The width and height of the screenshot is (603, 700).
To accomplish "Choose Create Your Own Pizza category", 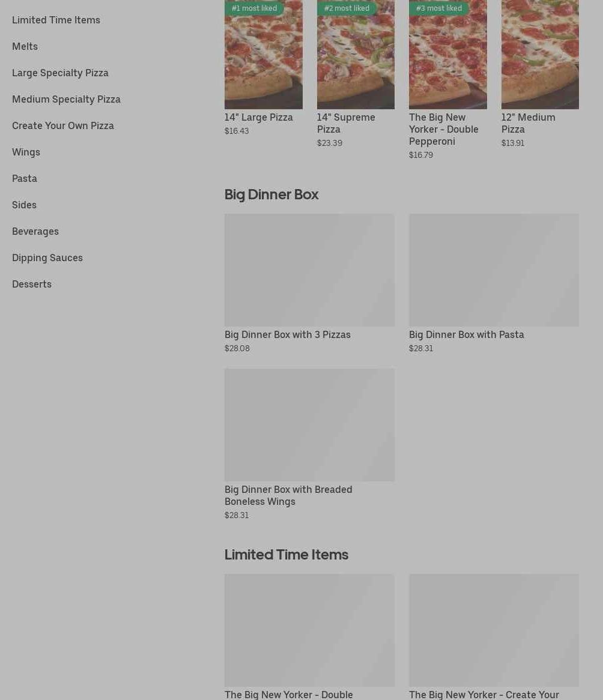I will pyautogui.click(x=63, y=125).
